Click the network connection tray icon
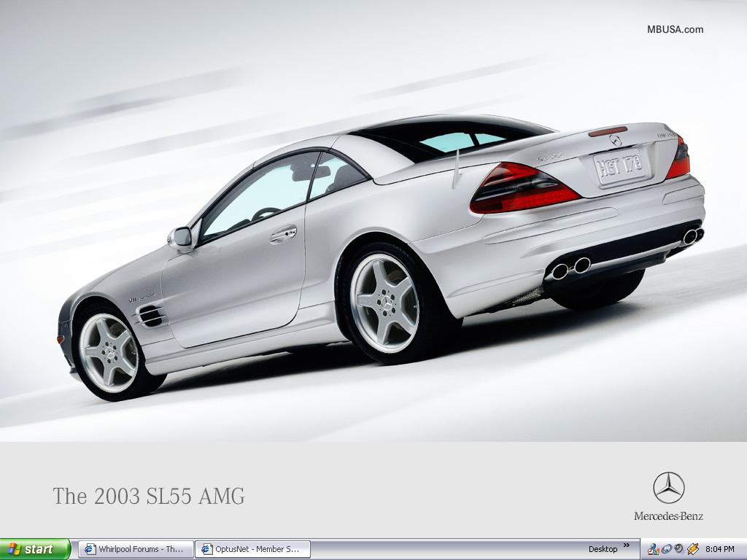Screen dimensions: 747x560 tap(667, 549)
